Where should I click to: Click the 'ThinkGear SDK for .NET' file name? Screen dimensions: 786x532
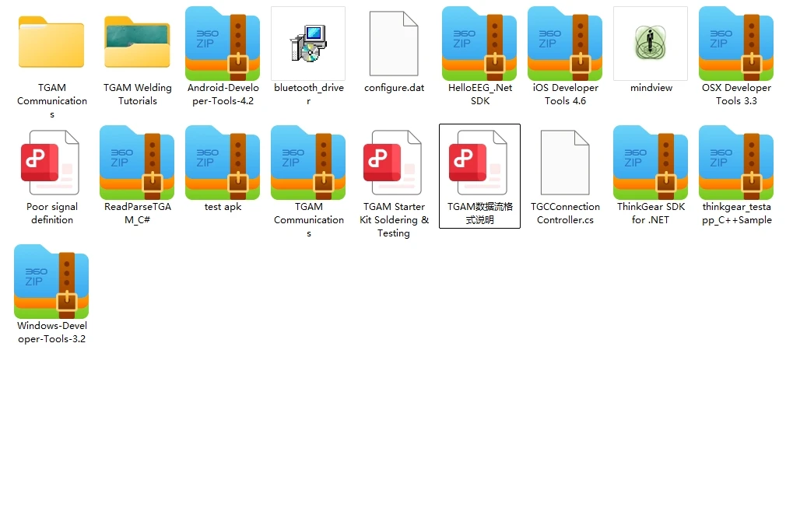point(651,213)
